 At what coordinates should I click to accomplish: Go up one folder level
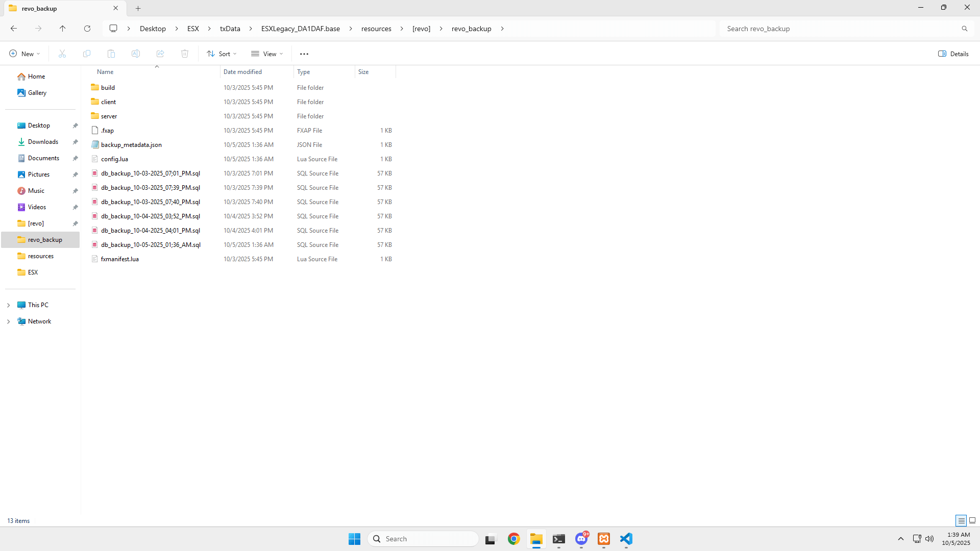pos(62,29)
